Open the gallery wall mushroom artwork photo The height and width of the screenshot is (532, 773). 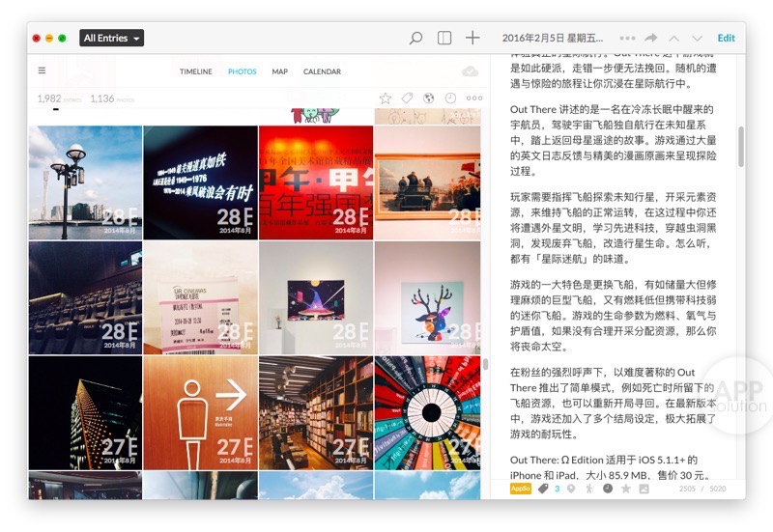(316, 297)
